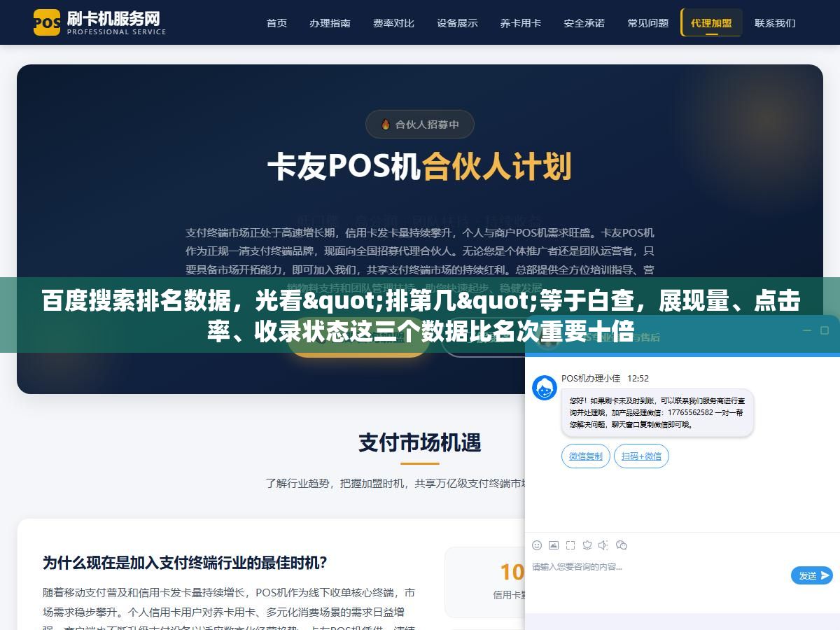Screen dimensions: 840x630
Task: Click the 微信复制 button in chat
Action: tap(585, 456)
